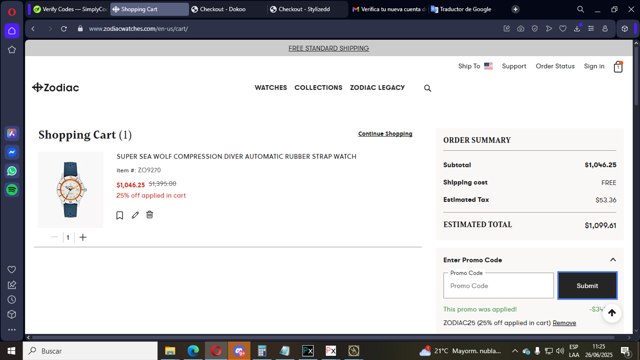Open the COLLECTIONS menu
The height and width of the screenshot is (360, 640).
(x=318, y=87)
